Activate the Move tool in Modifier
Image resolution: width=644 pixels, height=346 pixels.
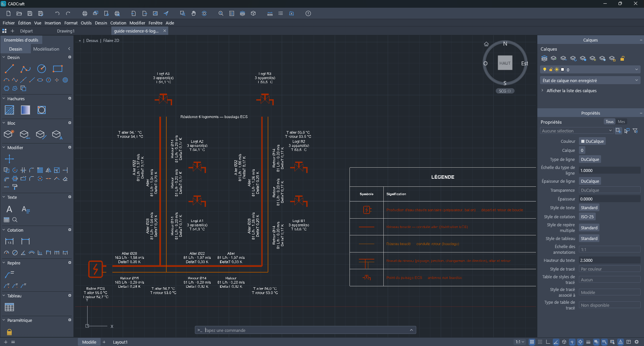(9, 159)
